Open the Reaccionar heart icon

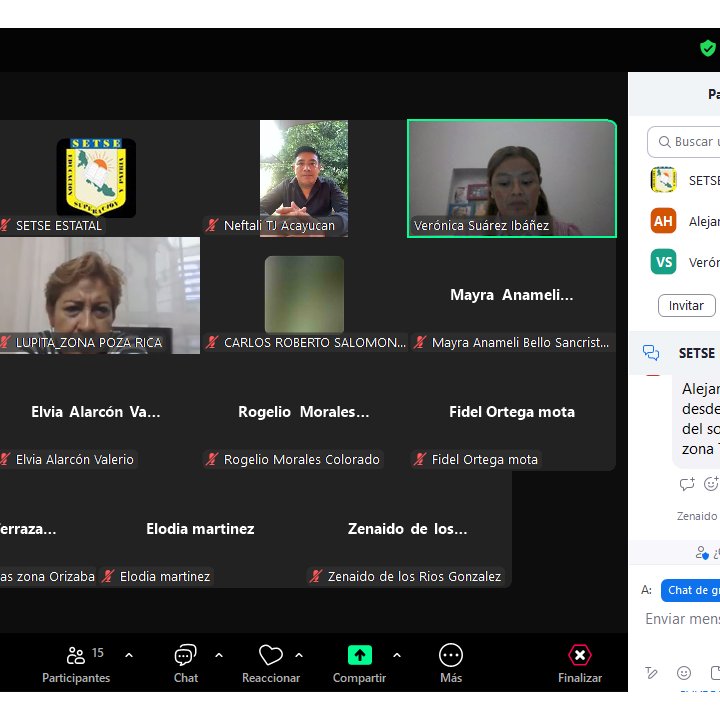pyautogui.click(x=270, y=655)
